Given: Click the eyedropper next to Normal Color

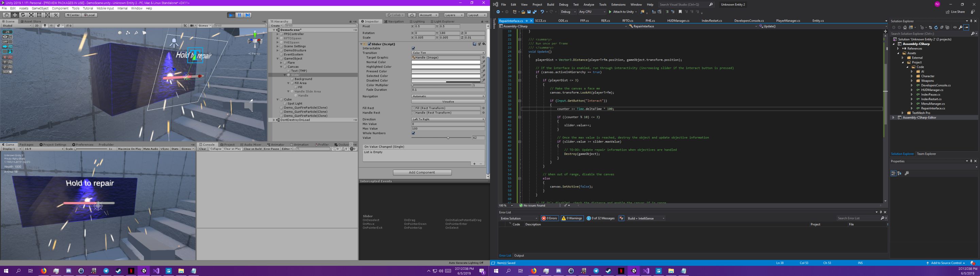Looking at the screenshot, I should pyautogui.click(x=484, y=62).
